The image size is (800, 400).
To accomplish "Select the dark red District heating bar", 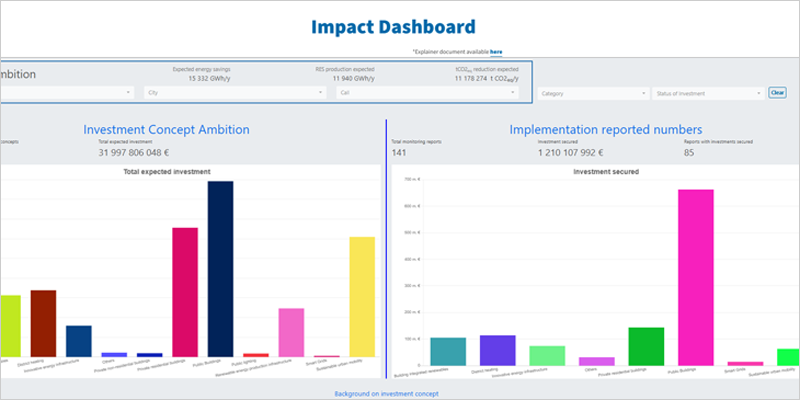I will point(43,323).
